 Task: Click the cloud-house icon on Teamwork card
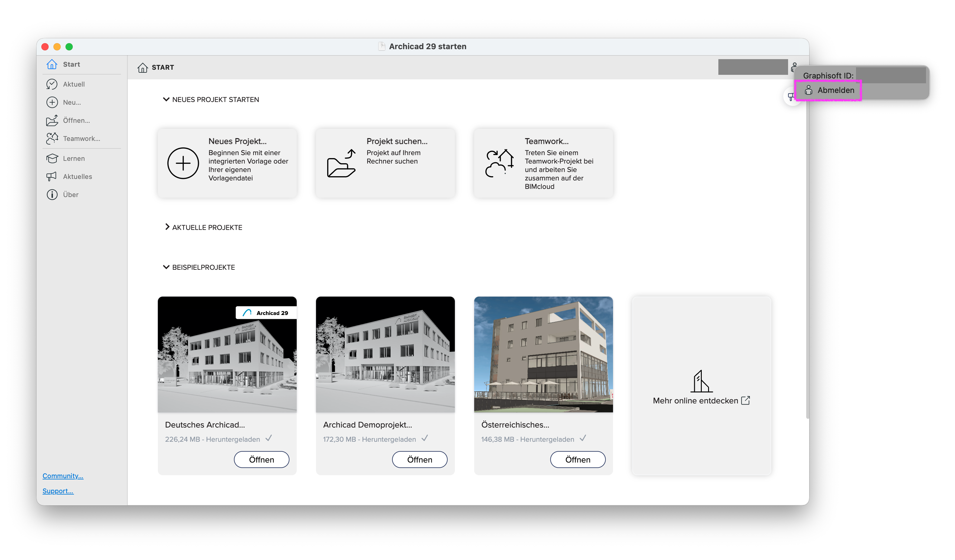[500, 163]
